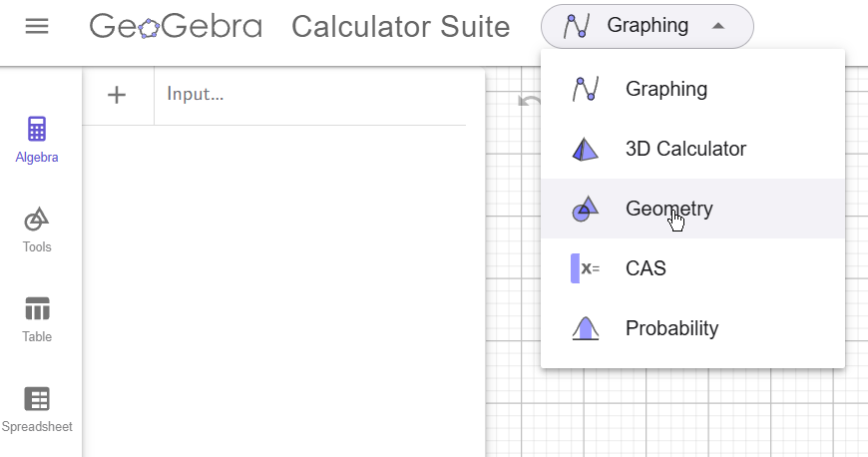Open the Algebra view calculator icon
This screenshot has width=868, height=457.
coord(37,130)
